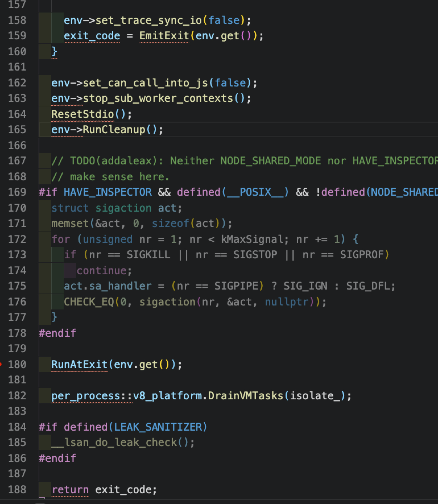438x504 pixels.
Task: Click isolate_ argument on line 182
Action: click(x=315, y=396)
